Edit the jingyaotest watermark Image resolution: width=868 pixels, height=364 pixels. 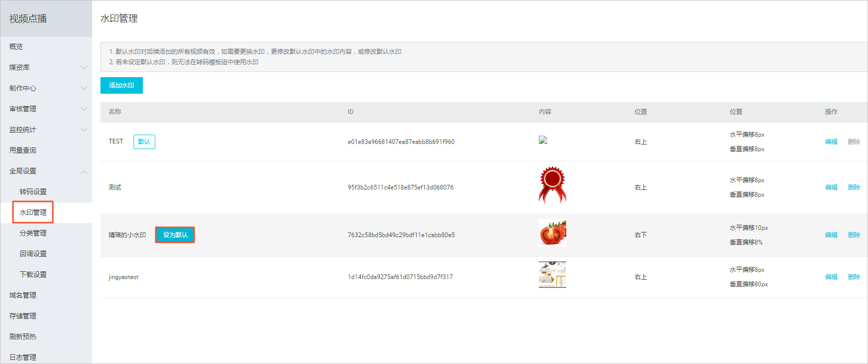coord(831,277)
